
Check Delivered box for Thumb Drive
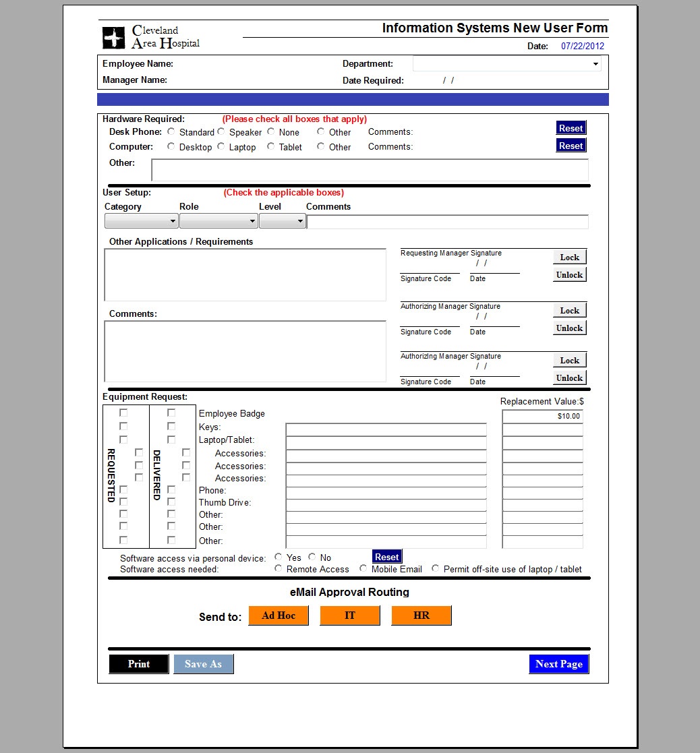pyautogui.click(x=171, y=502)
